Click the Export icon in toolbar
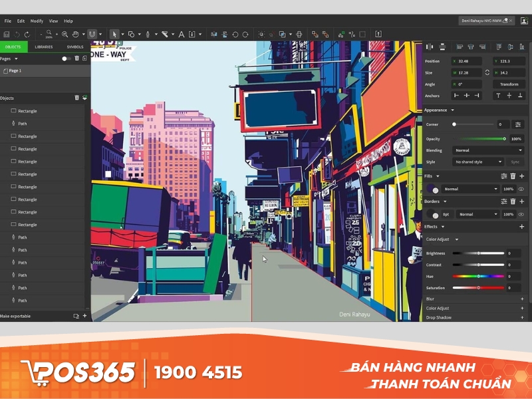The image size is (532, 399). (378, 34)
